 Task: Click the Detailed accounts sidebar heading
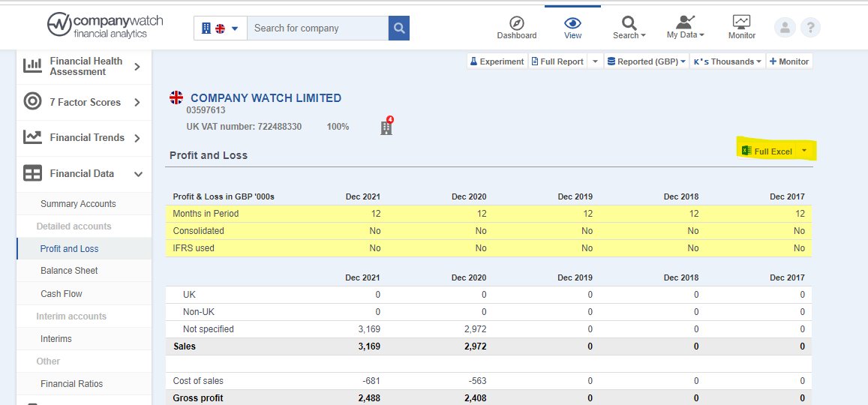(x=74, y=226)
